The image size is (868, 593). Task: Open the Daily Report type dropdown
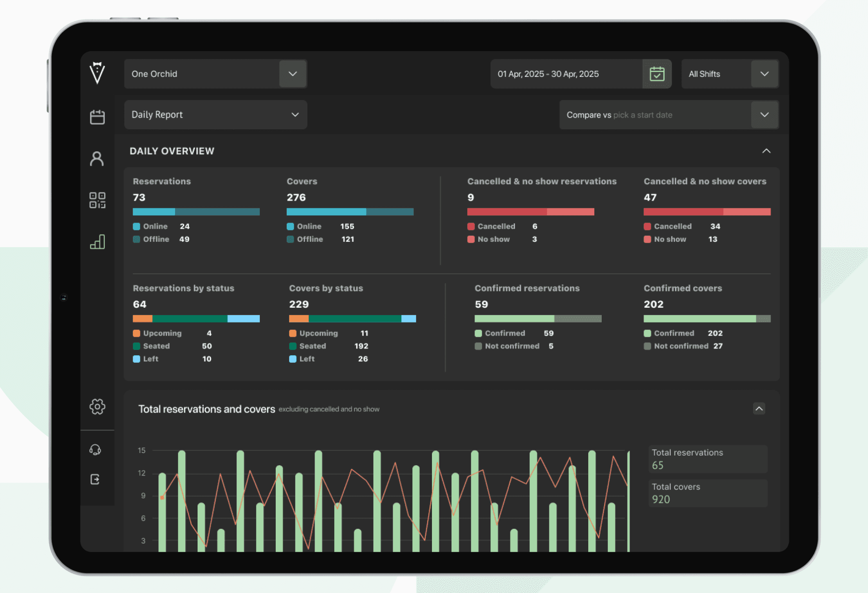click(295, 115)
